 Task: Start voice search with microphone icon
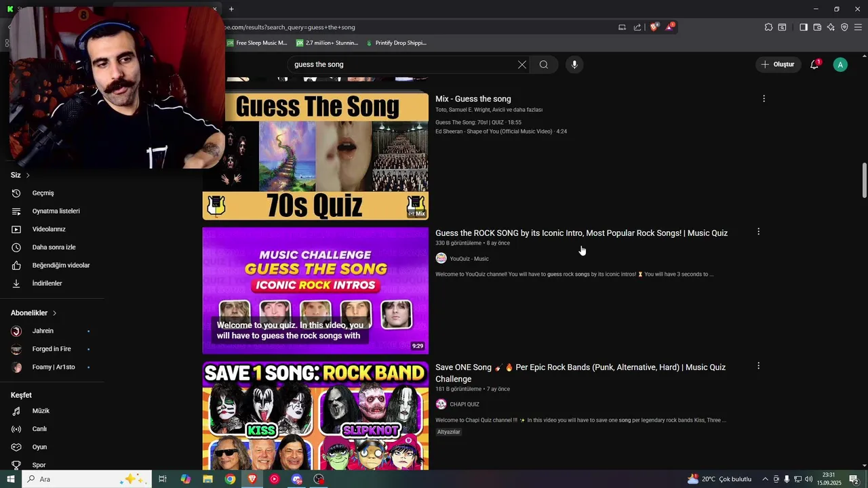[574, 64]
